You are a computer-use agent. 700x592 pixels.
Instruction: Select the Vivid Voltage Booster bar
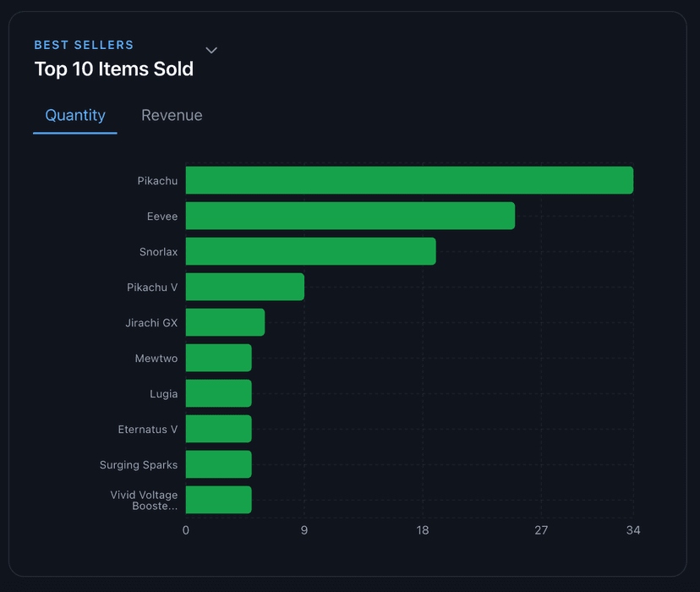(218, 500)
